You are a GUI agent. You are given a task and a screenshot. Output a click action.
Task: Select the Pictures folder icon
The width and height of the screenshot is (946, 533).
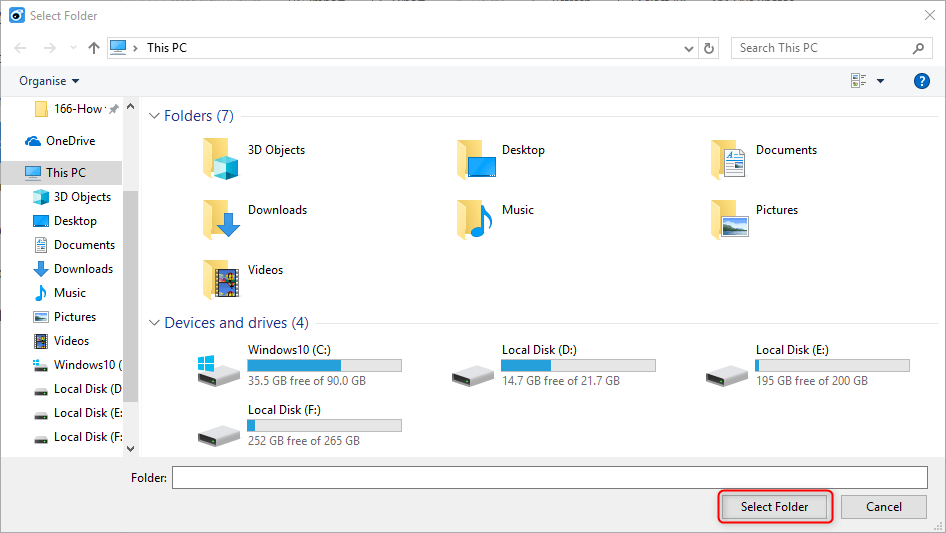(729, 219)
